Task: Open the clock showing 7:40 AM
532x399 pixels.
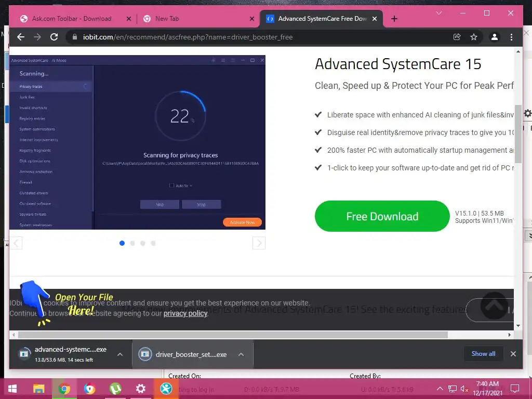Action: (487, 389)
